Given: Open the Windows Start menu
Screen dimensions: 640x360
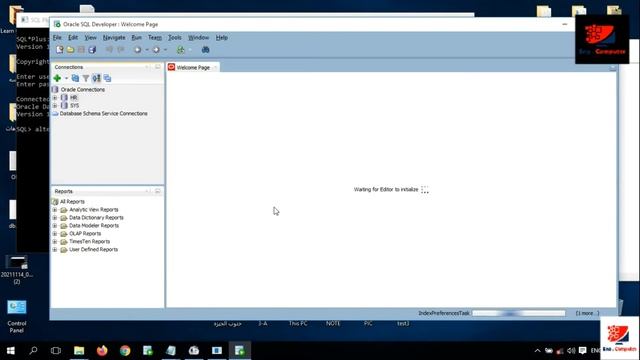Looking at the screenshot, I should click(x=11, y=351).
